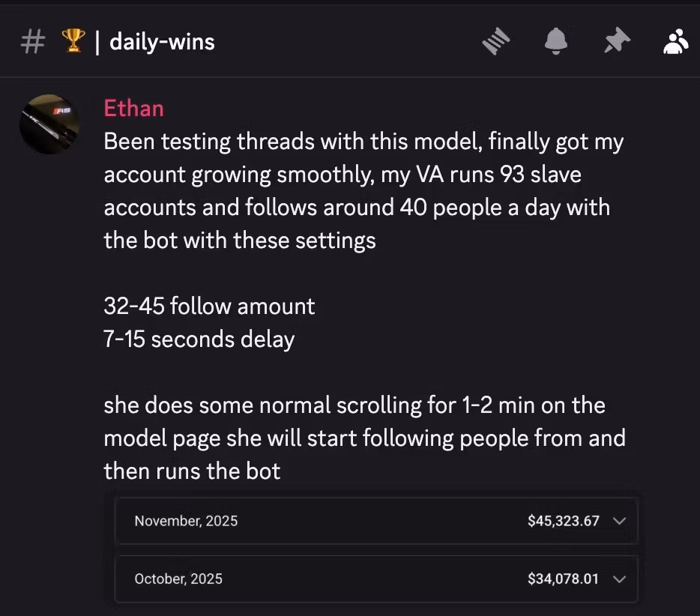
Task: Show the member list icon
Action: point(675,42)
